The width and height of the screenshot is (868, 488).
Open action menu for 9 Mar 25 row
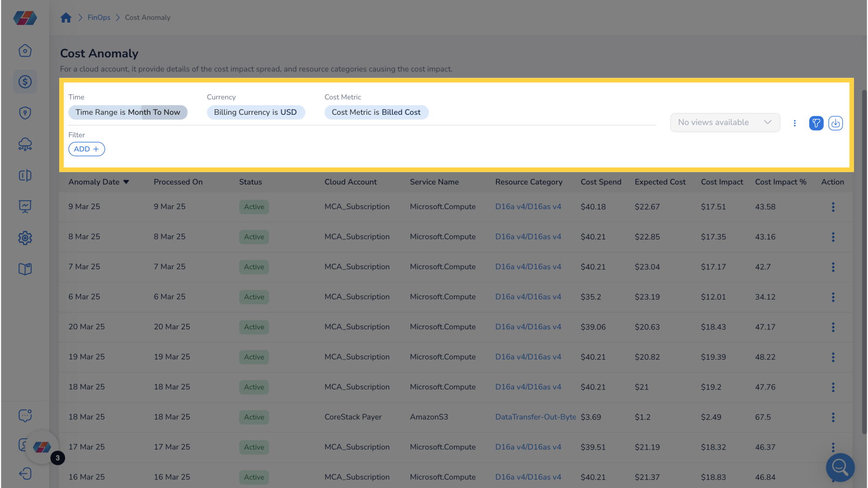833,207
